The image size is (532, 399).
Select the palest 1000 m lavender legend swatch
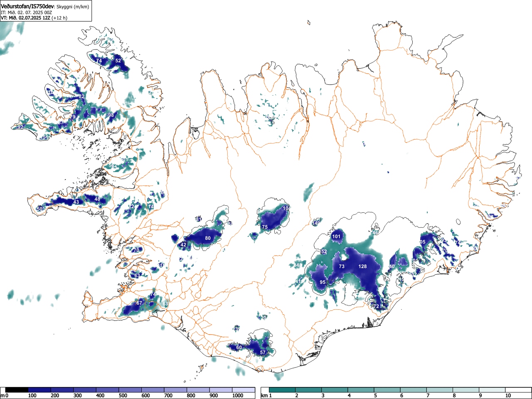244,390
